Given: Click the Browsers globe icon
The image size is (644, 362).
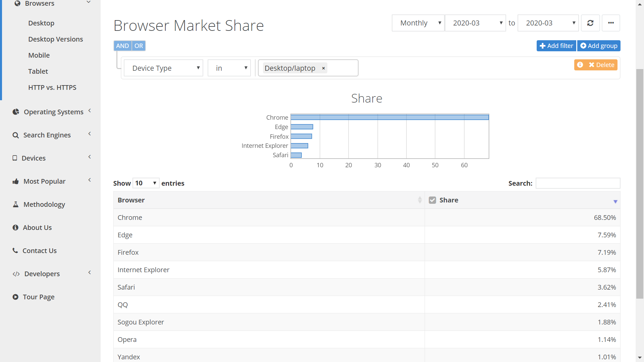Looking at the screenshot, I should pyautogui.click(x=17, y=3).
